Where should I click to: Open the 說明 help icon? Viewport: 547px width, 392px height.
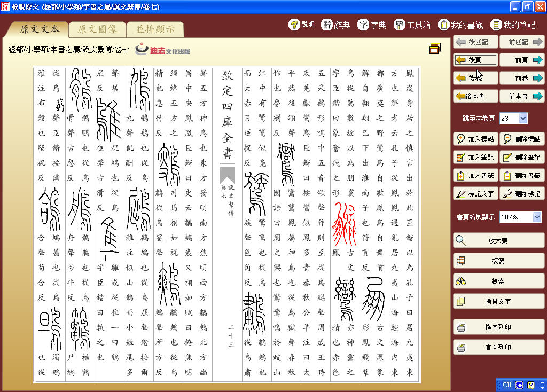coord(302,25)
